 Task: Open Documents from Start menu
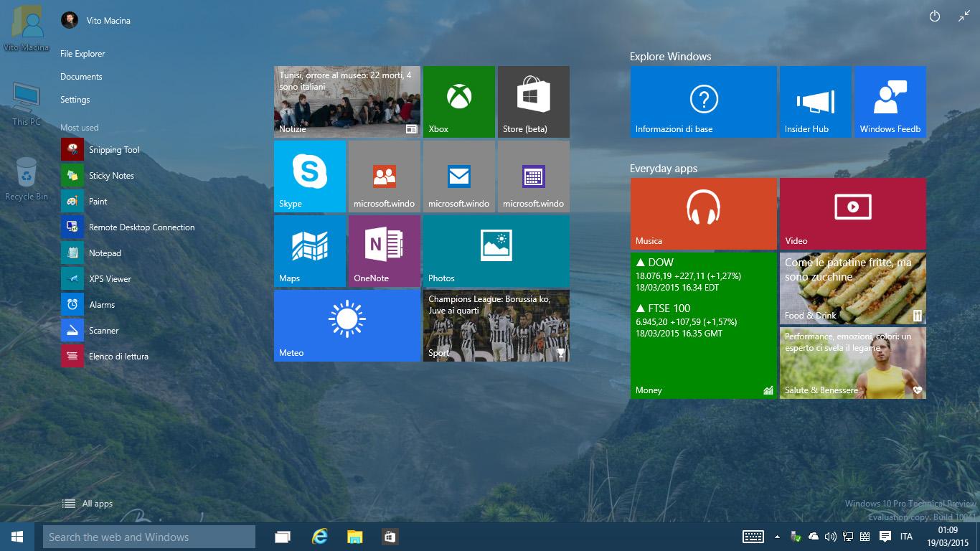81,77
